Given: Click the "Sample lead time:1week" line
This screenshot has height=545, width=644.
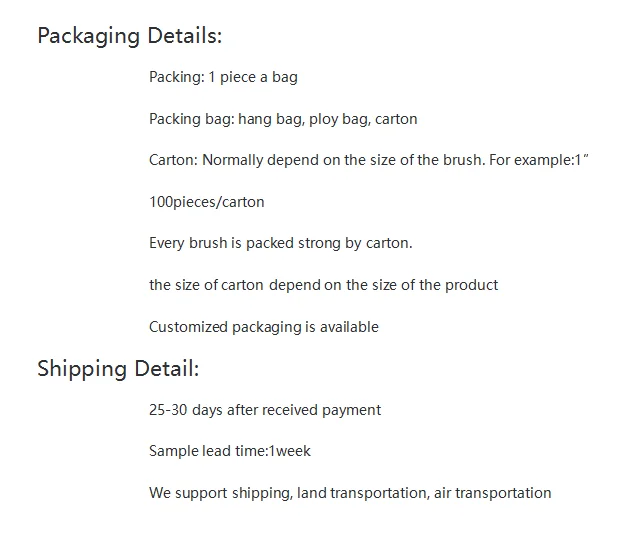Looking at the screenshot, I should [230, 451].
